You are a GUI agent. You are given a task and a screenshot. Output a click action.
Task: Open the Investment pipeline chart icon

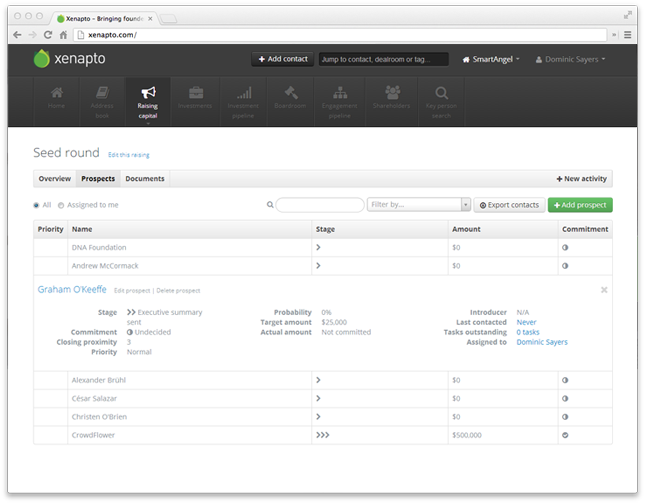tap(244, 93)
